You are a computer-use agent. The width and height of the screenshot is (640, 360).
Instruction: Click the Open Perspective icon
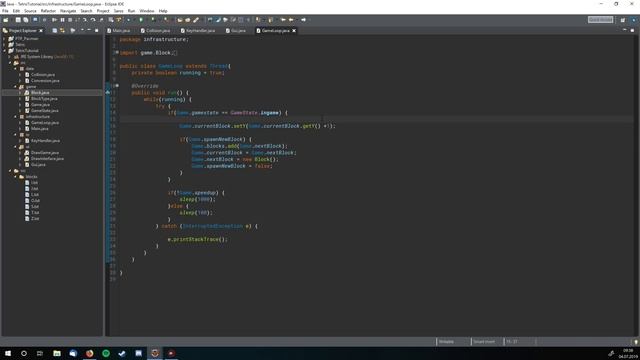click(623, 20)
